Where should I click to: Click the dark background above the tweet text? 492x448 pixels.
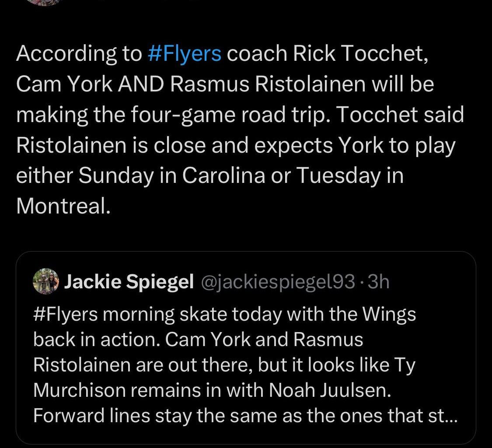pyautogui.click(x=245, y=24)
